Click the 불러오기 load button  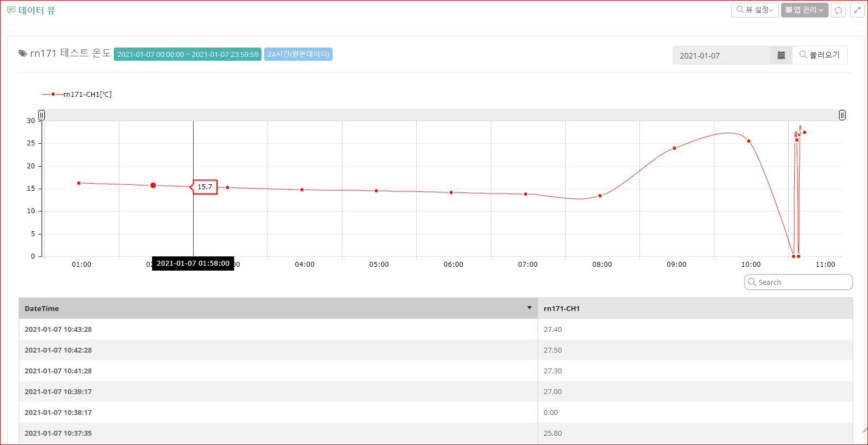pyautogui.click(x=820, y=55)
